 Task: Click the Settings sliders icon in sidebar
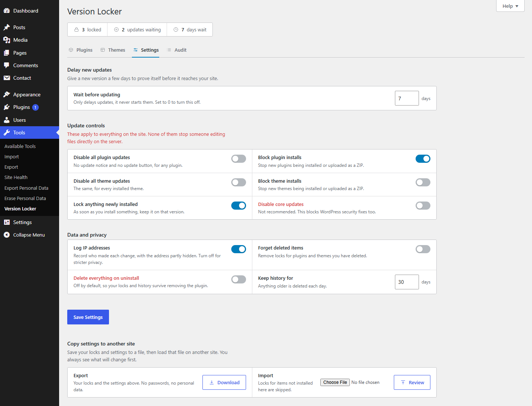click(7, 222)
